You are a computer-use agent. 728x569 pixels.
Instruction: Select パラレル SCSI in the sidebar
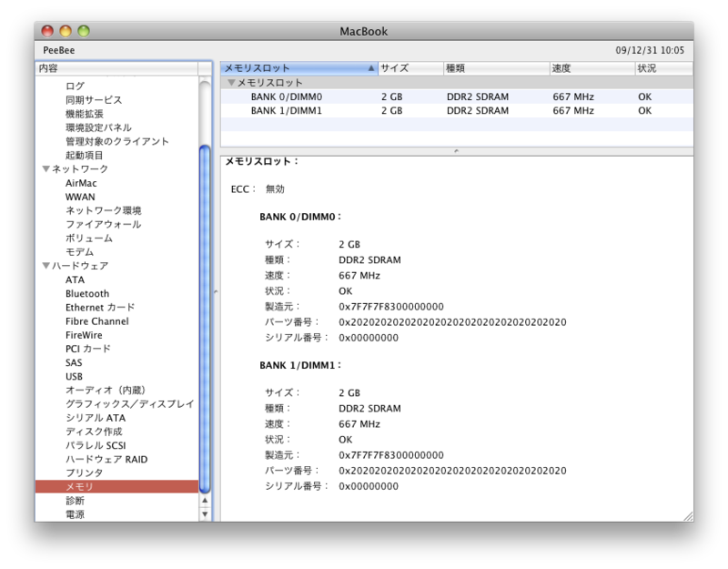click(96, 445)
